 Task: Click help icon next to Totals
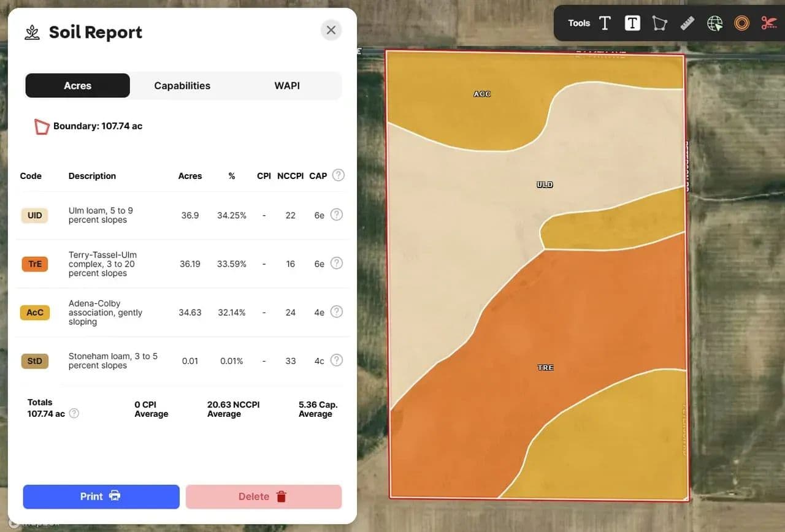pos(74,413)
